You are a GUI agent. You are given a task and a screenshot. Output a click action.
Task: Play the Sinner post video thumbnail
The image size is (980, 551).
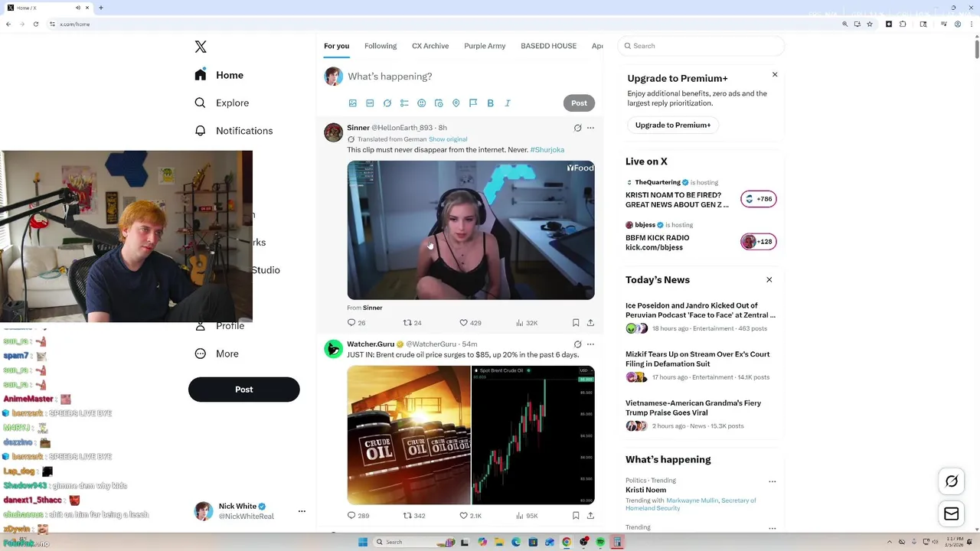(x=471, y=230)
